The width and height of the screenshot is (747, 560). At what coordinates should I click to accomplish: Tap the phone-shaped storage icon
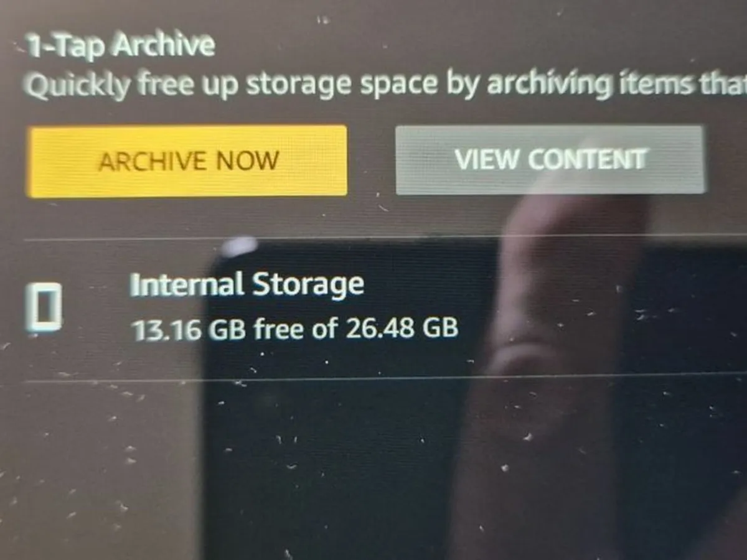pyautogui.click(x=46, y=306)
